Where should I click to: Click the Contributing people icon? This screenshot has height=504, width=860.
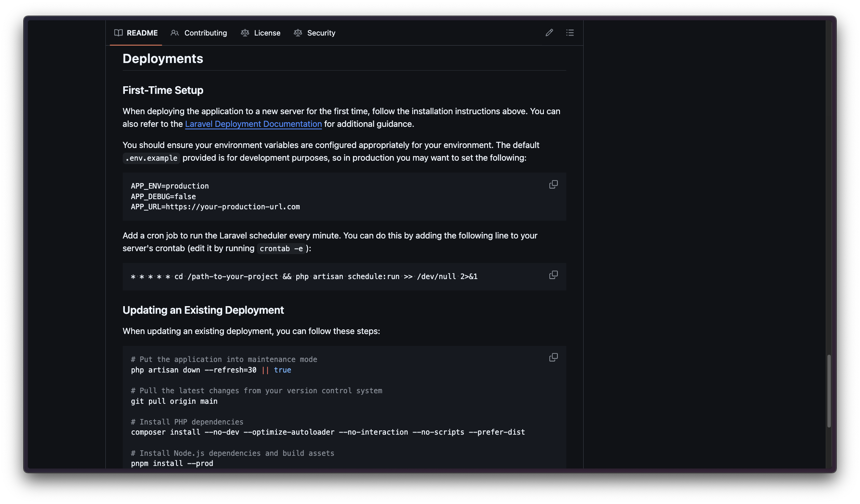[175, 33]
